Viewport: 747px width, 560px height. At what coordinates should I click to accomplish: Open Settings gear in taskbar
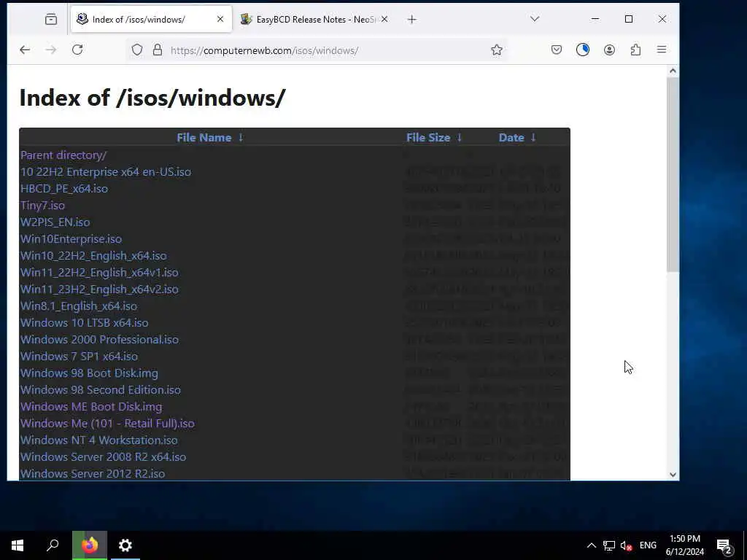(125, 545)
